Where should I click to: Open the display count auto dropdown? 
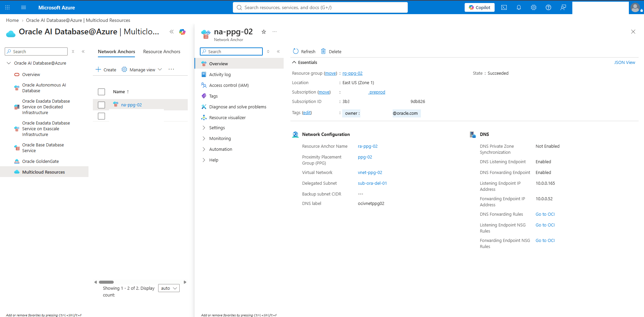click(169, 288)
